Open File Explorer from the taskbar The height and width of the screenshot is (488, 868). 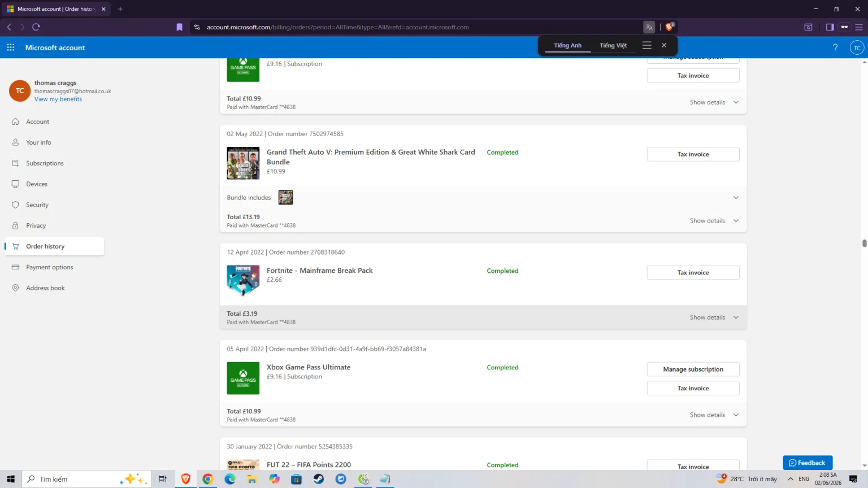point(252,479)
